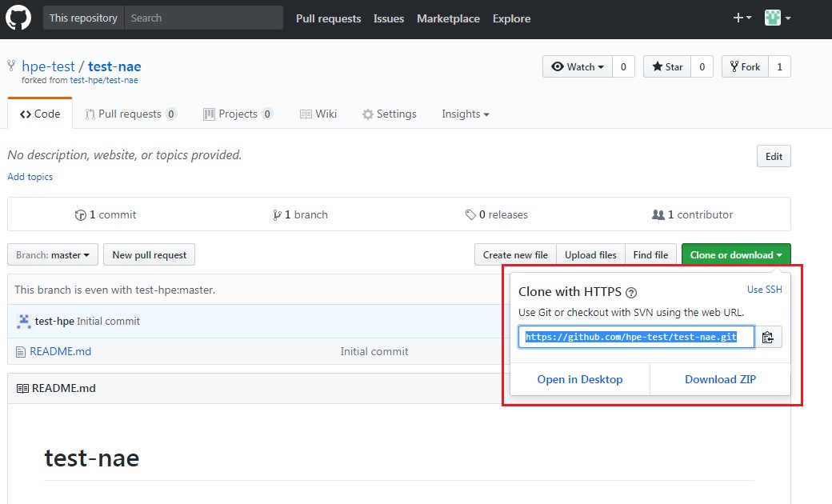Click the README.md heading above the preview
This screenshot has height=504, width=832.
(64, 388)
